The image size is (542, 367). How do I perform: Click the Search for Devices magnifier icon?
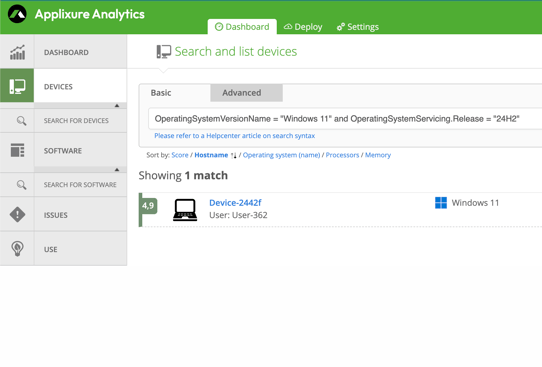pos(21,121)
